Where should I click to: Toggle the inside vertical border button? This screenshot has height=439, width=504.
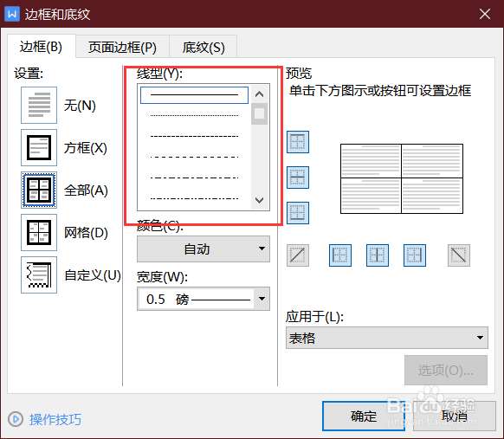378,255
